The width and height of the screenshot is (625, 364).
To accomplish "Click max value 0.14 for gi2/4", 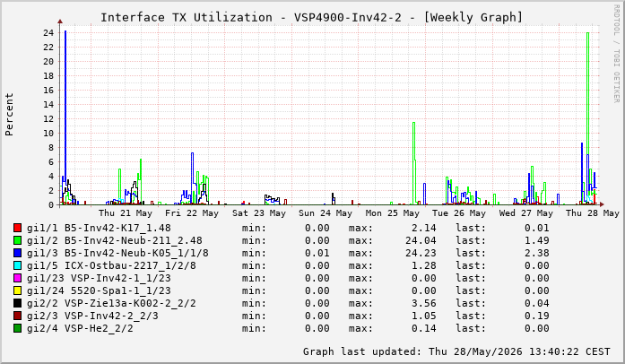I will coord(424,328).
